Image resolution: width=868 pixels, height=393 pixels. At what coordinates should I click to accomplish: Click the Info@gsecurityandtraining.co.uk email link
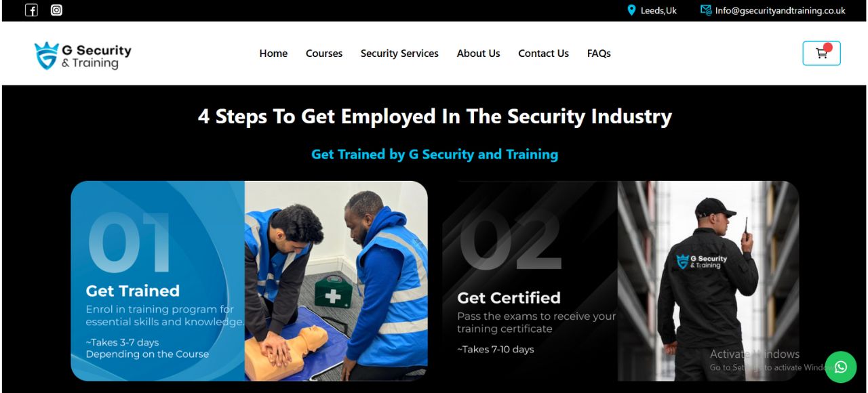point(780,10)
